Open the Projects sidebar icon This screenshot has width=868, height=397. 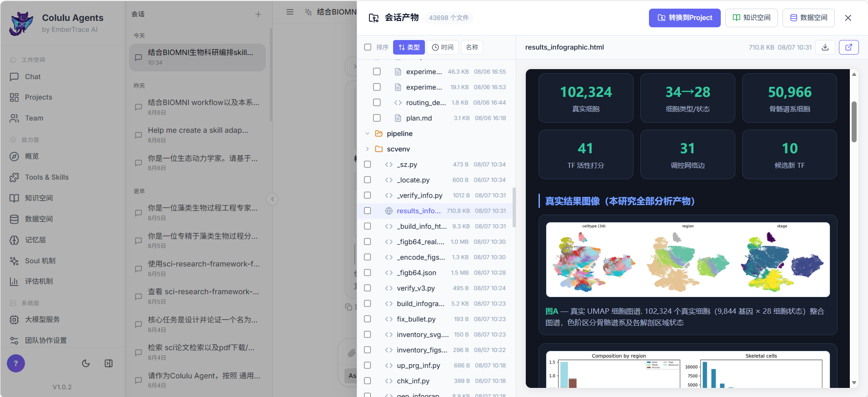click(14, 97)
